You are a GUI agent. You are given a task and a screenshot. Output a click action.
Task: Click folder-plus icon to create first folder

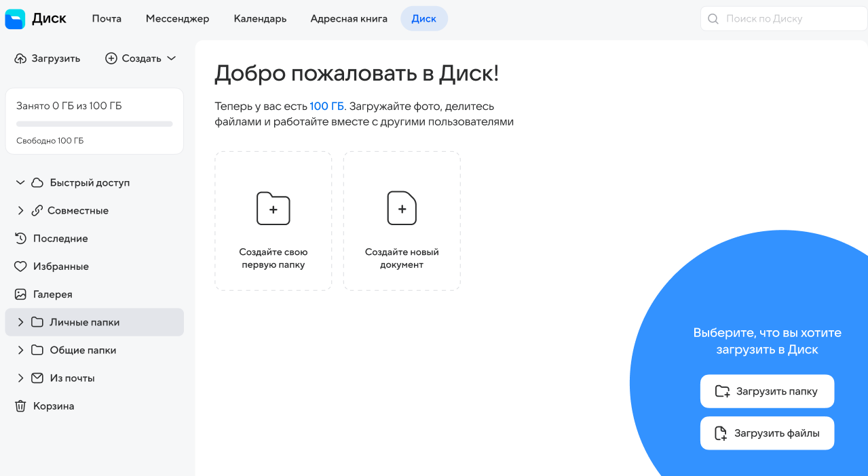tap(273, 209)
